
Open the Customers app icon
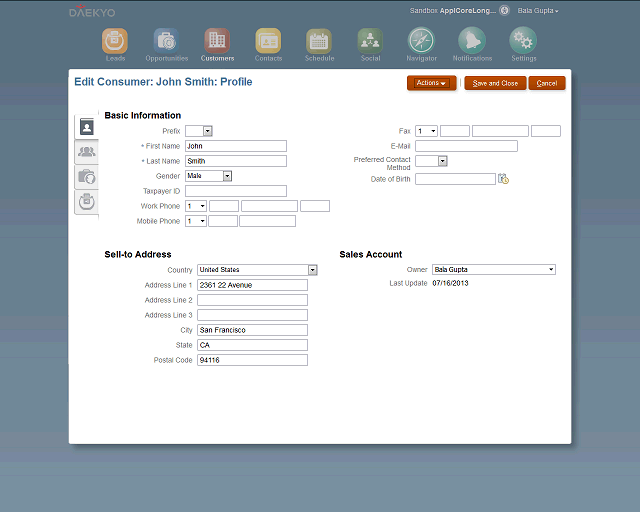(x=217, y=41)
